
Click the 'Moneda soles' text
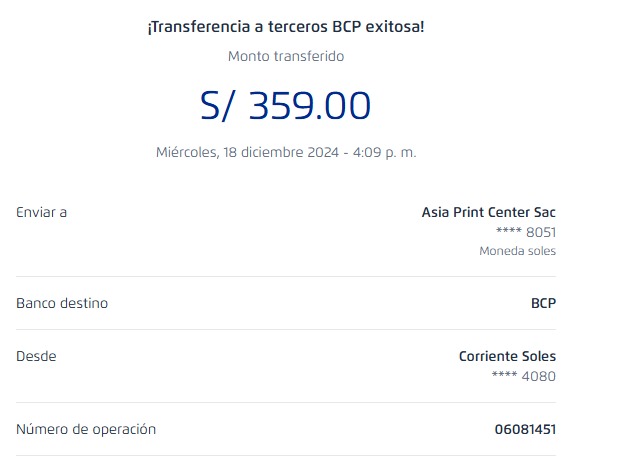[517, 251]
